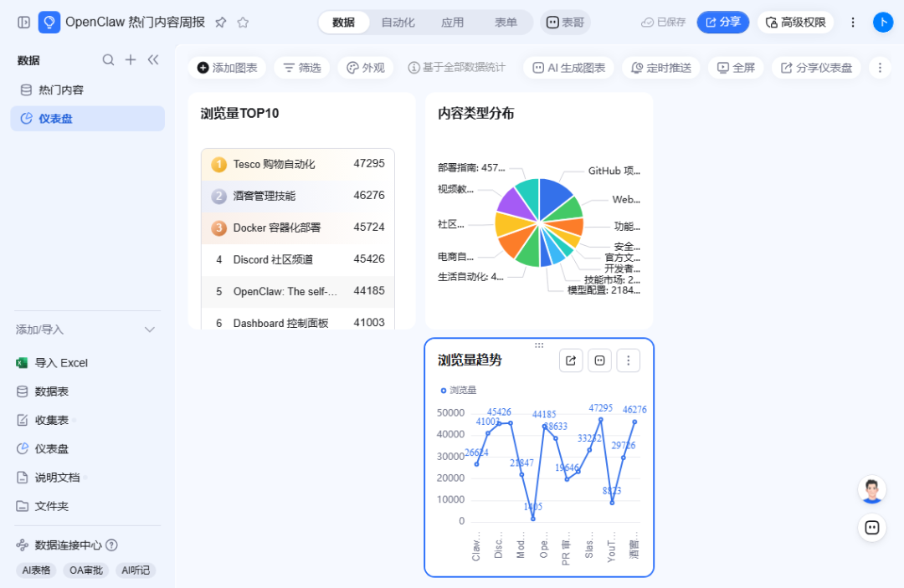Enter 全屏 fullscreen mode

tap(736, 68)
